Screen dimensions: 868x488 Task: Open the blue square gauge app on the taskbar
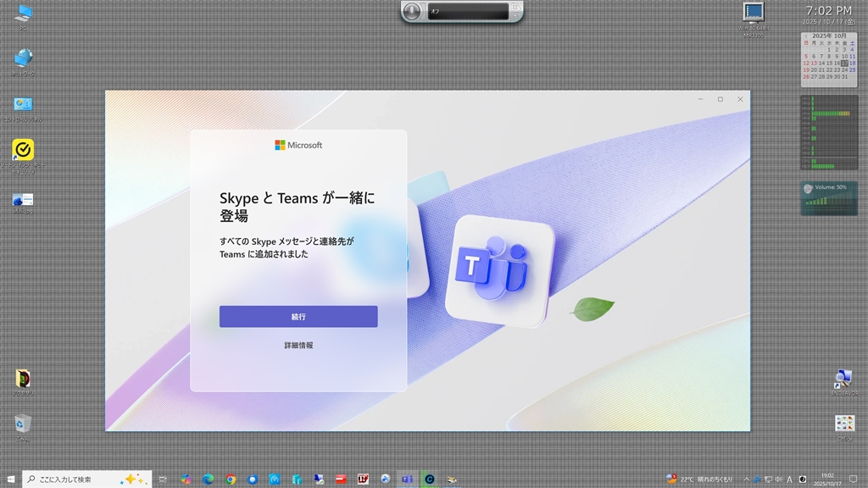coord(275,480)
